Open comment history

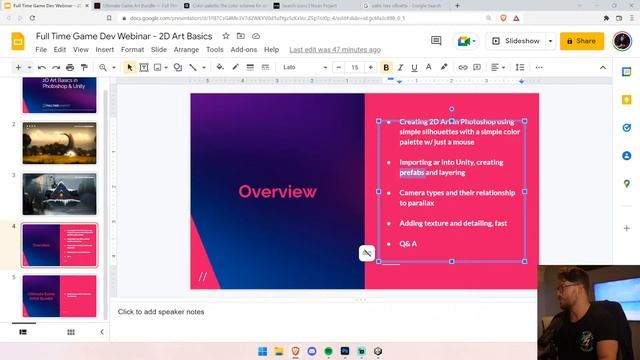point(436,40)
